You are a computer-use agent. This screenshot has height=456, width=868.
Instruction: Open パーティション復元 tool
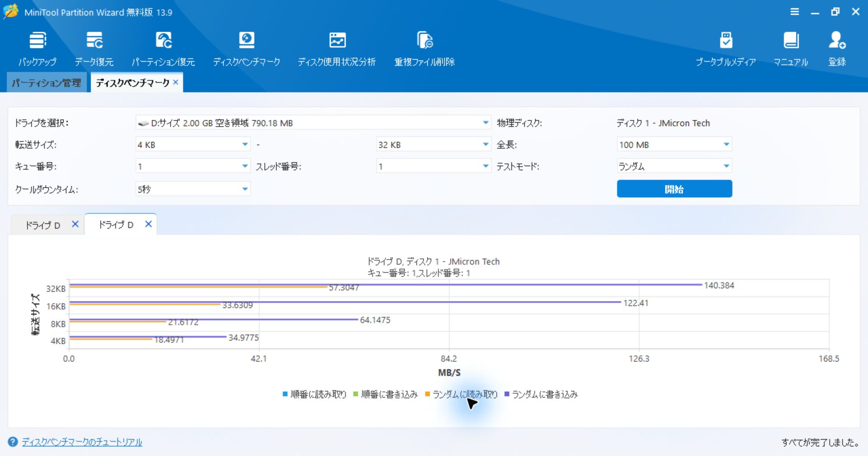pos(163,49)
